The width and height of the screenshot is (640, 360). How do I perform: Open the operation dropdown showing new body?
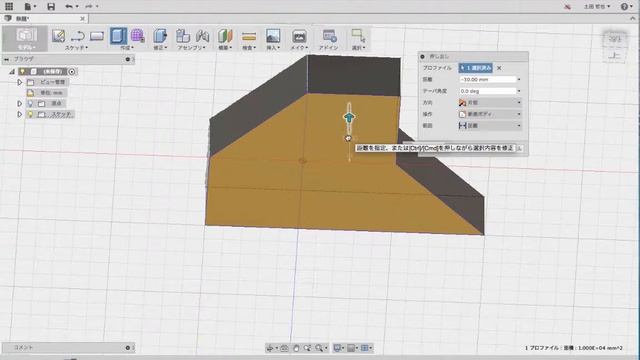490,114
